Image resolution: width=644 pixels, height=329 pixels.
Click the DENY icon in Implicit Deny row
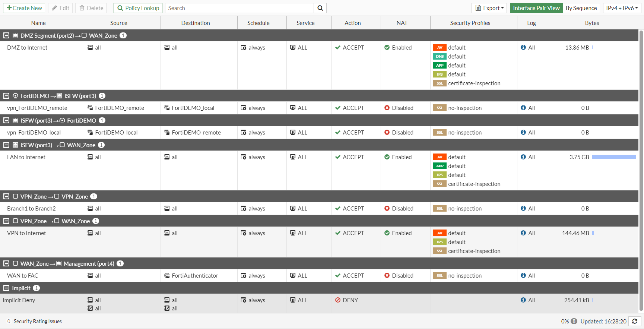click(x=338, y=300)
